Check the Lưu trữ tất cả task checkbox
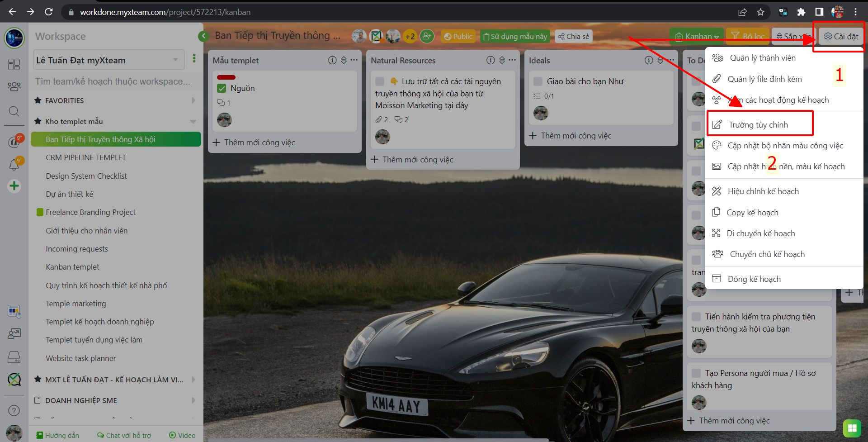This screenshot has width=868, height=442. point(380,81)
